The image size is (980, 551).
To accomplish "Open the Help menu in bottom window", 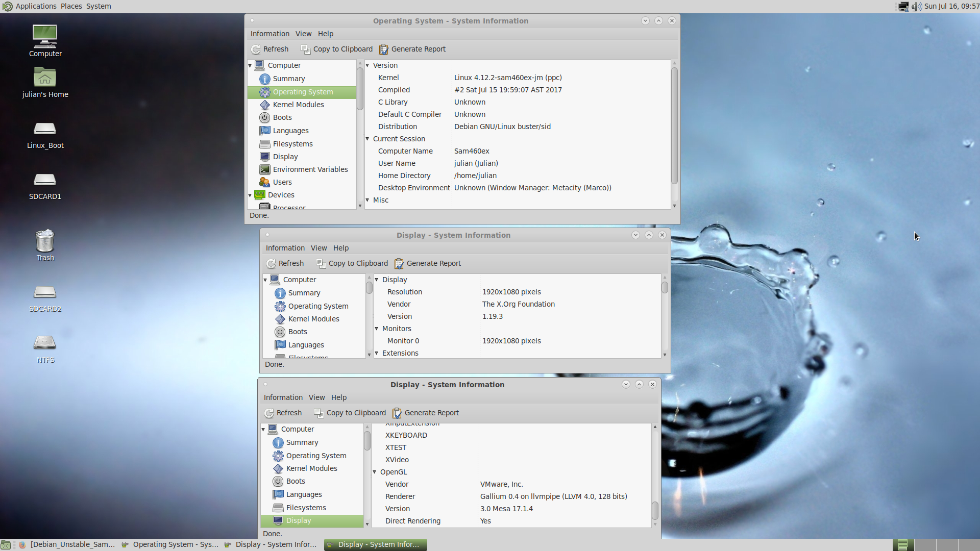I will pyautogui.click(x=338, y=397).
